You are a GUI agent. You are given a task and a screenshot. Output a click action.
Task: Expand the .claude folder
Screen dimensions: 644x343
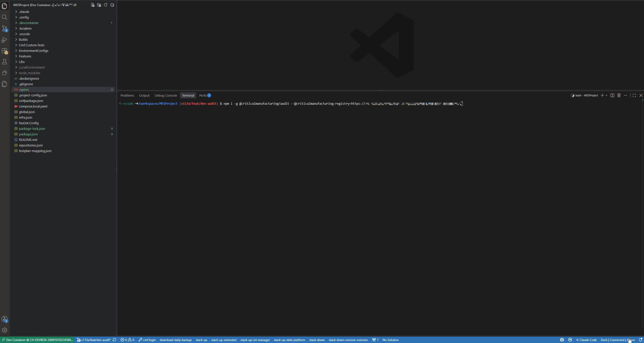click(63, 12)
